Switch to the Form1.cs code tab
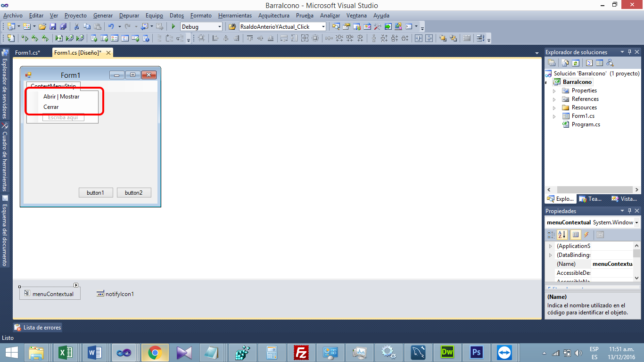Screen dimensions: 644x362 pyautogui.click(x=27, y=53)
